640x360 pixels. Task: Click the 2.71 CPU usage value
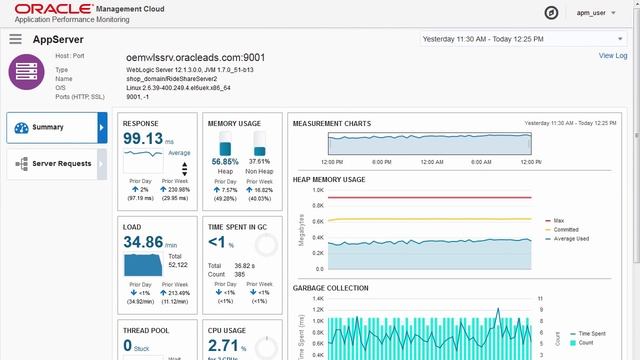click(x=223, y=346)
